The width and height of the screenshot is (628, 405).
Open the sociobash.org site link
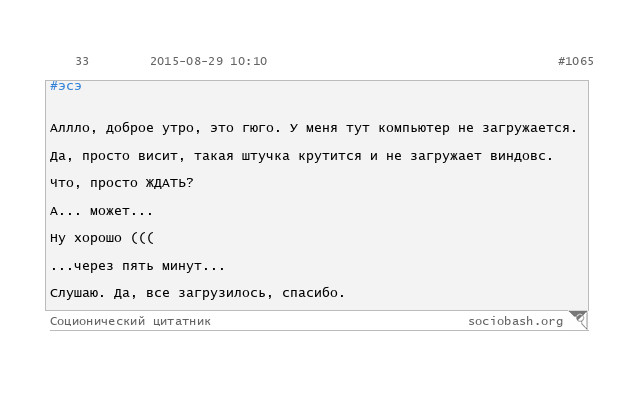coord(515,321)
